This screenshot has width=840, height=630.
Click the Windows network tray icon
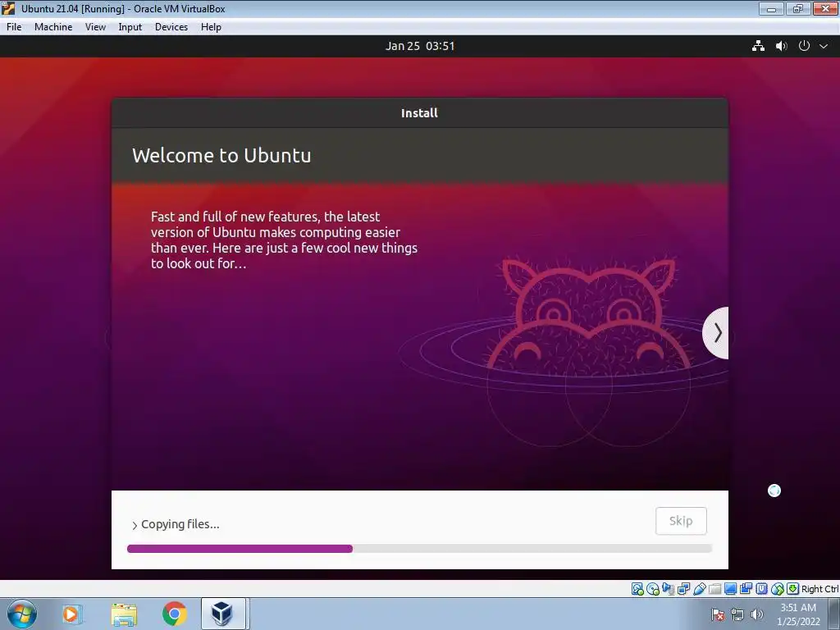[x=737, y=614]
